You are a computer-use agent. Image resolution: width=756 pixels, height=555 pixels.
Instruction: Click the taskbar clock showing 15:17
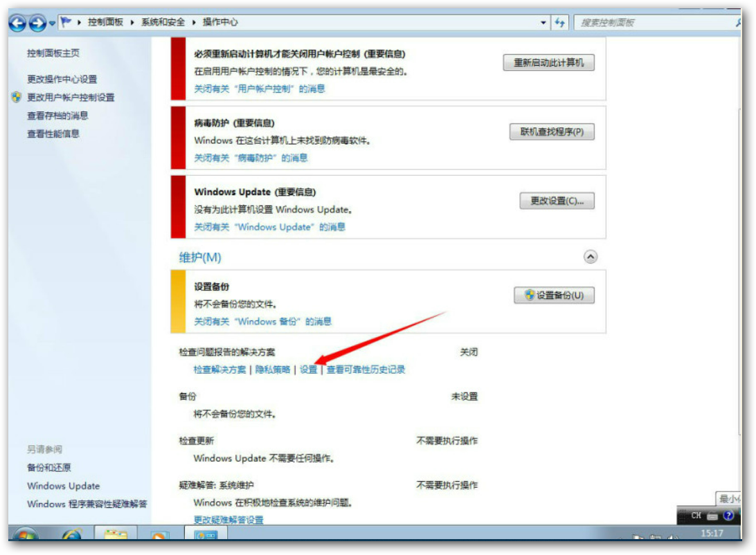click(712, 533)
